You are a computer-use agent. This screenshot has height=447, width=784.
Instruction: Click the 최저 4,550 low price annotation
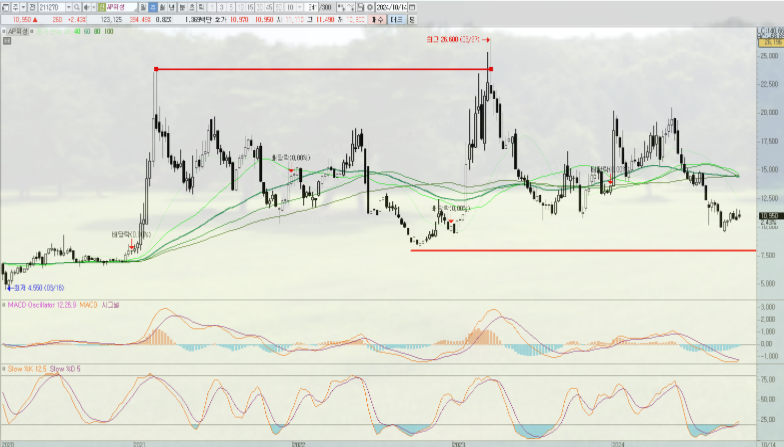click(35, 288)
